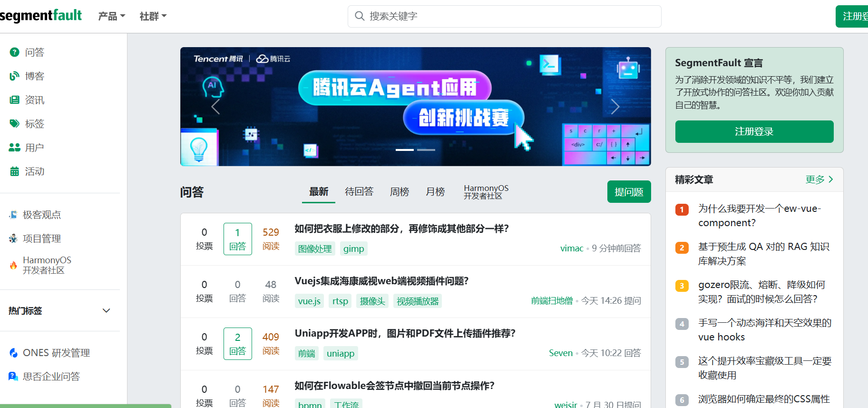Click the 活动 calendar icon in sidebar

(14, 171)
